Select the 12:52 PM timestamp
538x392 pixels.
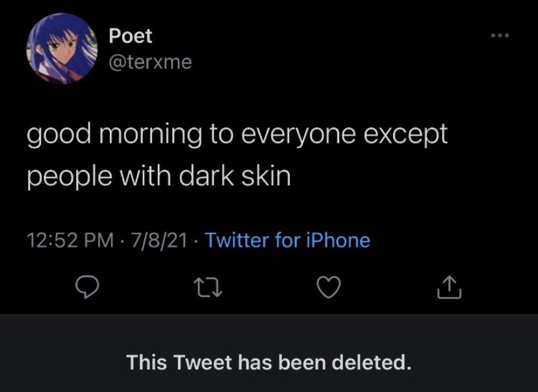pos(70,240)
